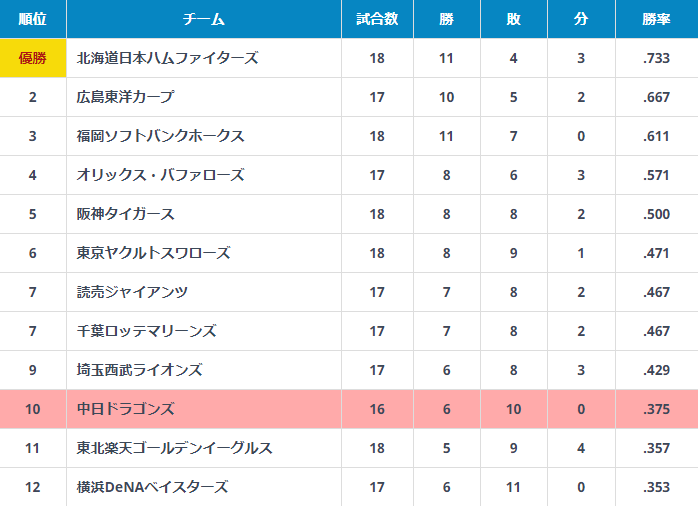Open 福岡ソフトバンクホークス team row
698x506 pixels.
349,136
